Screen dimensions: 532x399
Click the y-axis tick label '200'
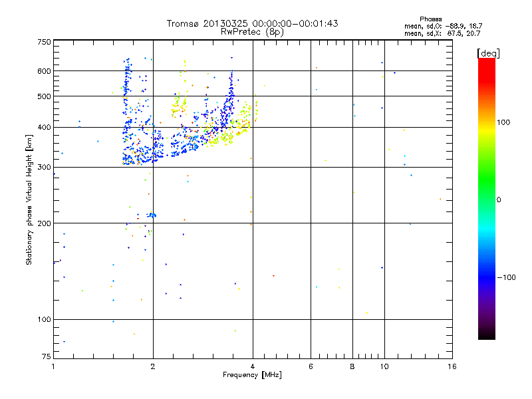click(x=44, y=223)
